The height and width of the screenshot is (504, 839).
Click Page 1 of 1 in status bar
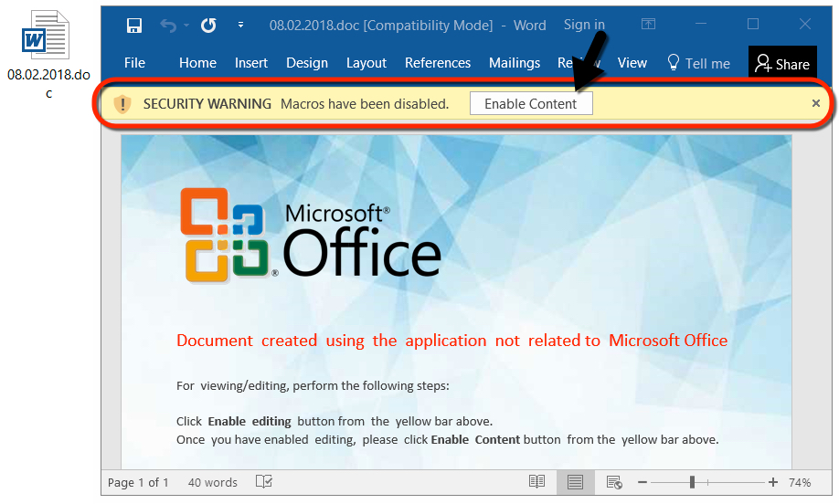coord(138,483)
